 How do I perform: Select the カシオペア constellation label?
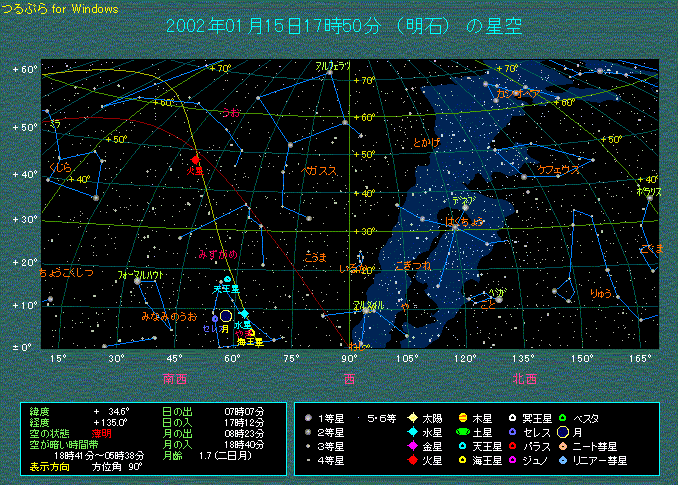coord(519,93)
